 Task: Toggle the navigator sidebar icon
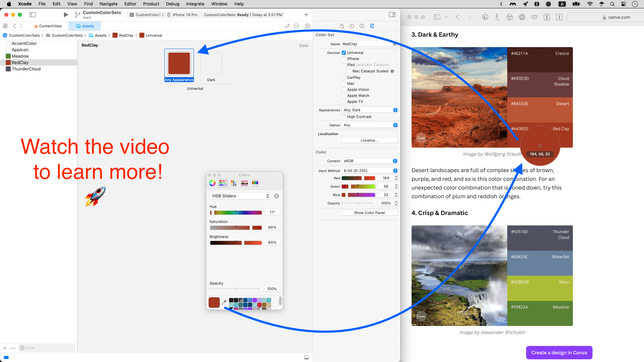[33, 15]
